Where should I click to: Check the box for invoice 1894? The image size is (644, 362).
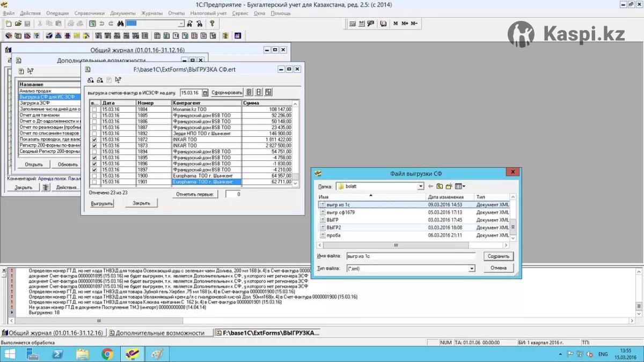coord(94,152)
